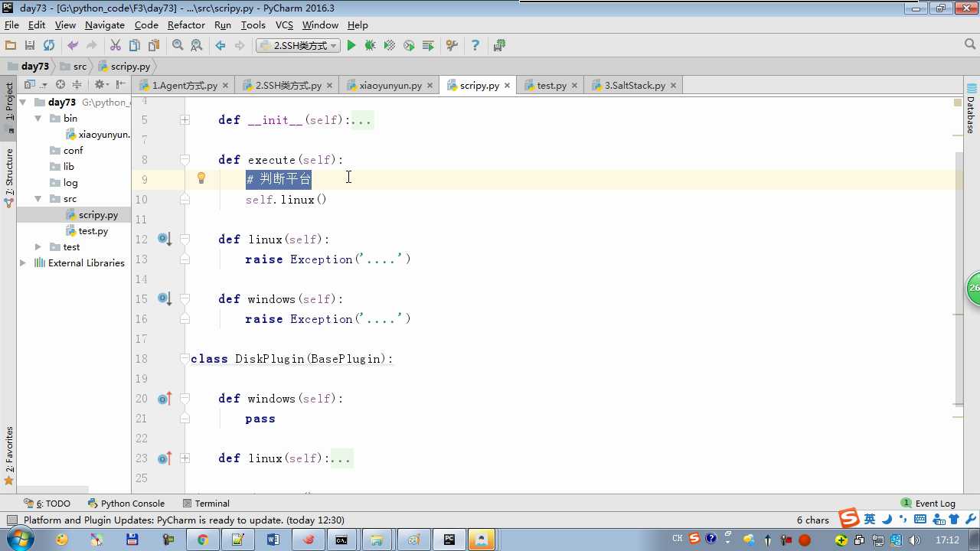Open the Terminal tool window
Screen dimensions: 980x551
coord(207,504)
